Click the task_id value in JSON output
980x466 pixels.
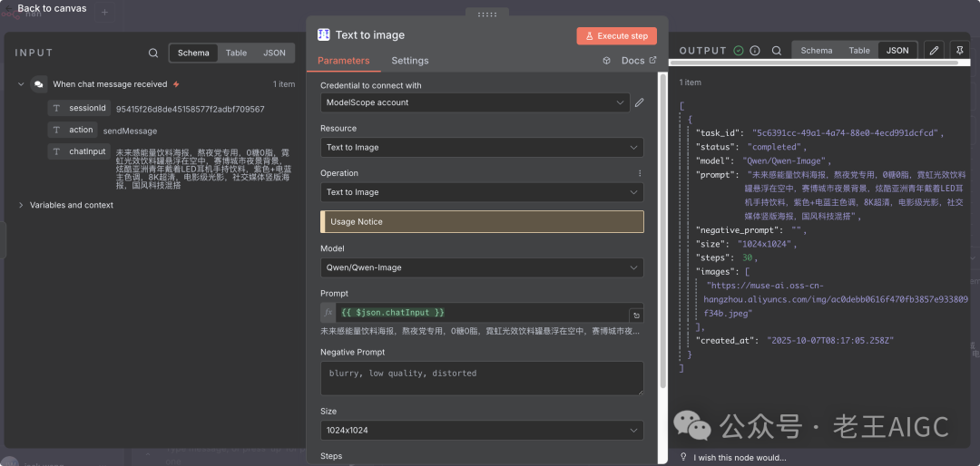point(847,133)
